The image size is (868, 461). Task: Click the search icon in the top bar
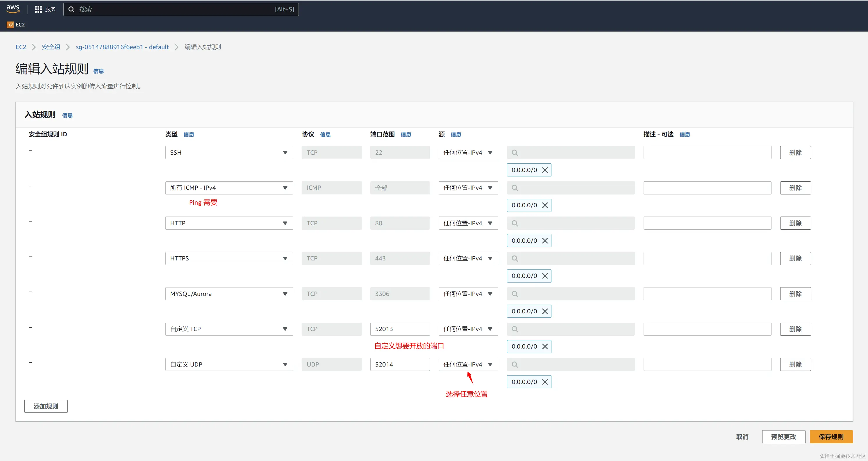[x=72, y=9]
